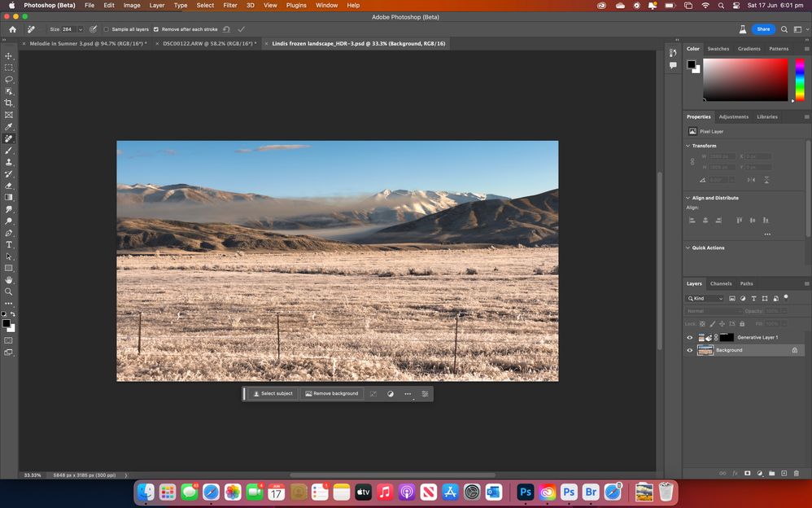Screen dimensions: 812x508
Task: Toggle the type layer filter
Action: click(754, 299)
